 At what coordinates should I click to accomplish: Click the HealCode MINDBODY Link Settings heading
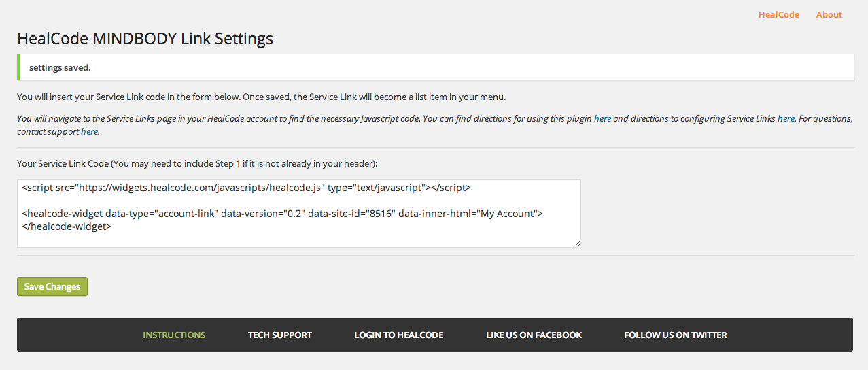(145, 38)
